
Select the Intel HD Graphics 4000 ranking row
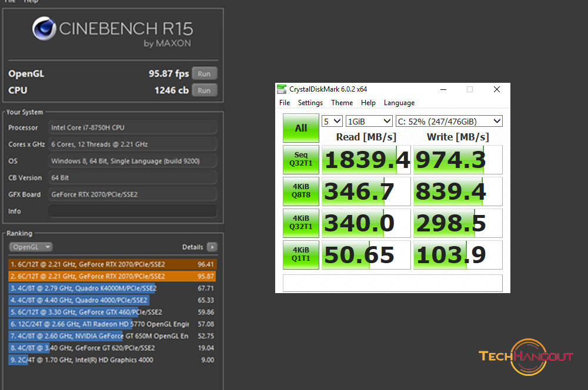coord(112,360)
